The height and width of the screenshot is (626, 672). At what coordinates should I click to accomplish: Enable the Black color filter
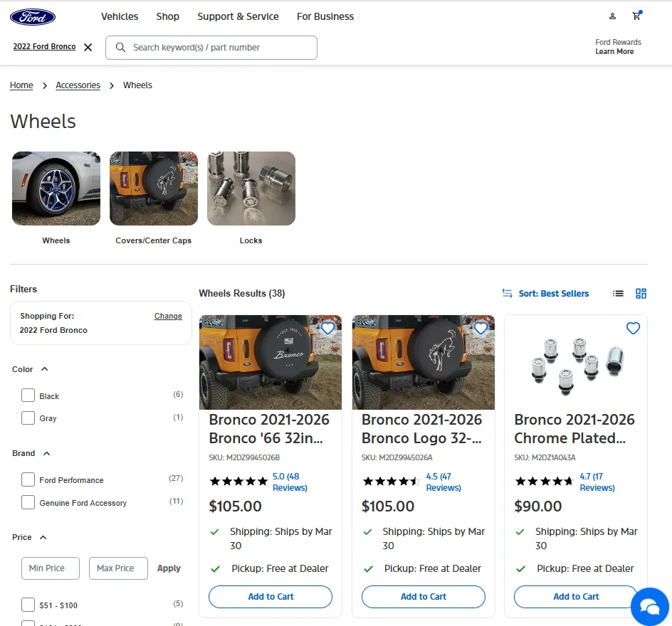click(x=28, y=395)
